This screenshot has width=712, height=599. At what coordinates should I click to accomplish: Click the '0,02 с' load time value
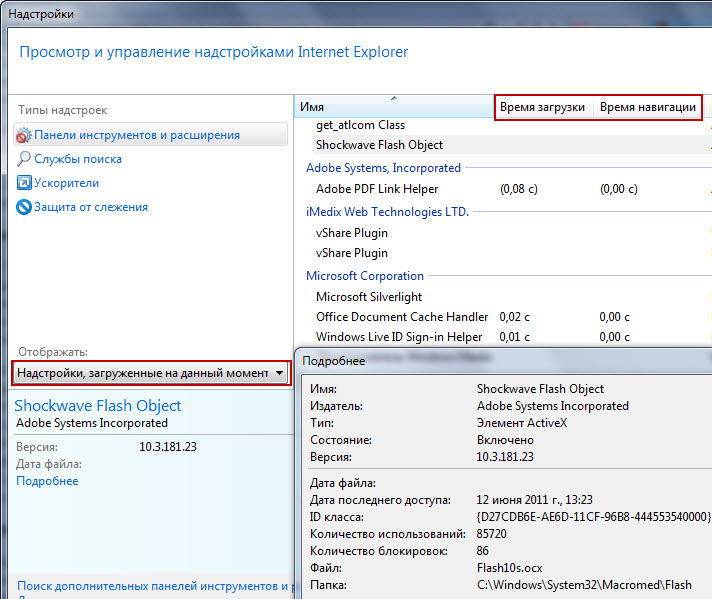pyautogui.click(x=514, y=317)
